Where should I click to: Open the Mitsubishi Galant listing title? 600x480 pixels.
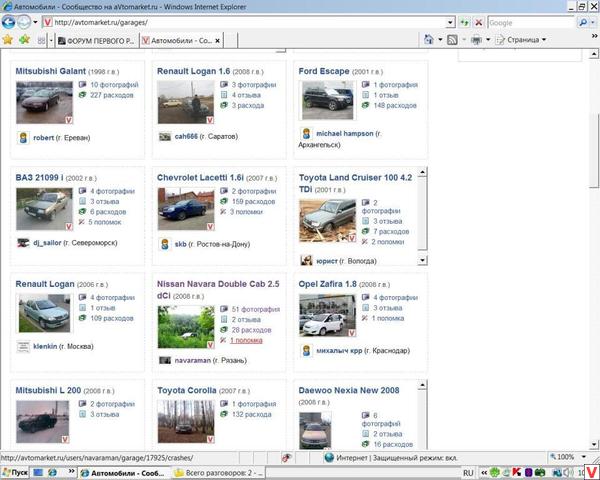point(51,71)
